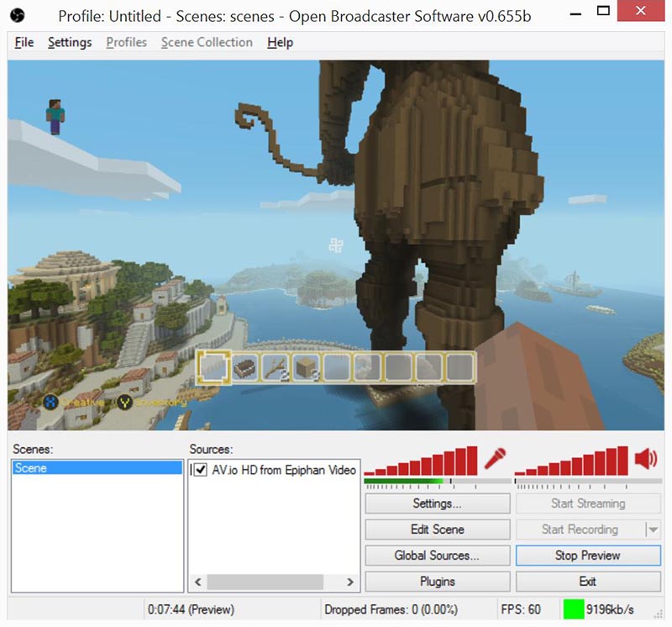Screen dimensions: 672x627
Task: Stop the preview with Stop Preview
Action: (x=588, y=556)
